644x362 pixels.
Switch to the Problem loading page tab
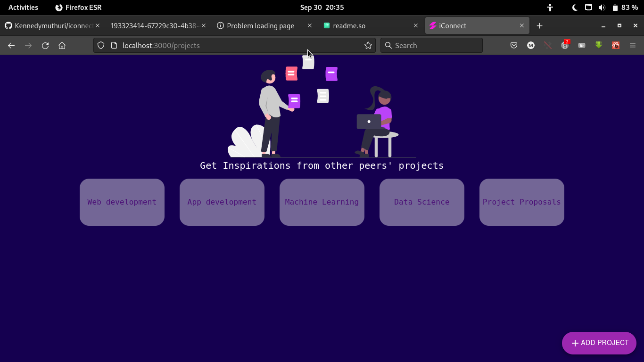[x=264, y=25]
